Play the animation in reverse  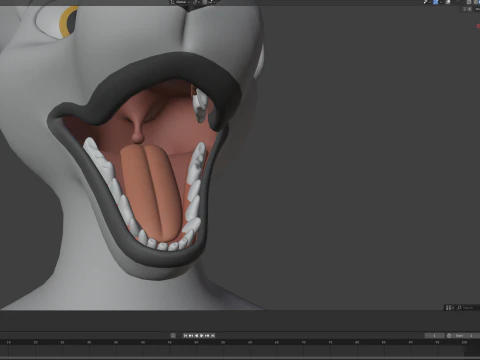coord(196,336)
